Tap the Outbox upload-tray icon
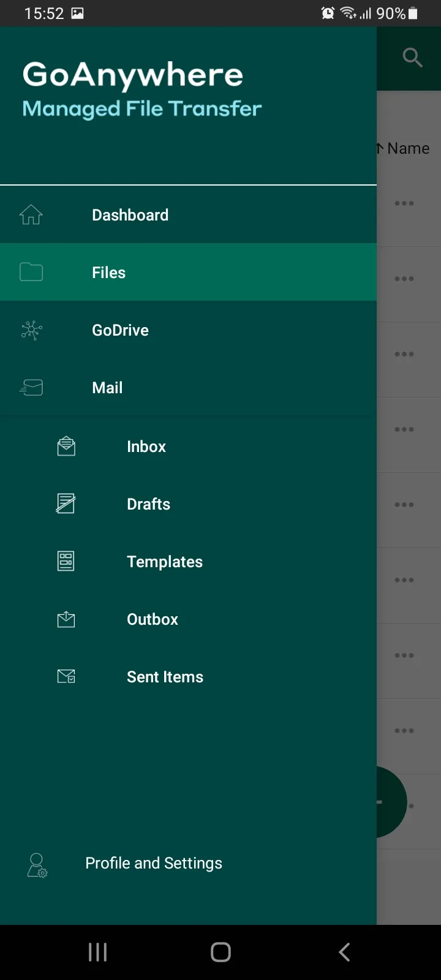Viewport: 441px width, 980px height. pos(66,619)
